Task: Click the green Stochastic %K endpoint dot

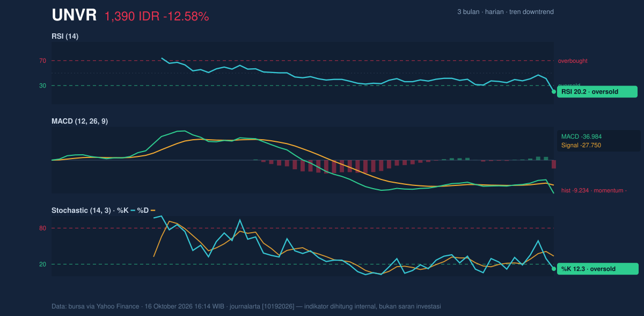Action: coord(554,269)
